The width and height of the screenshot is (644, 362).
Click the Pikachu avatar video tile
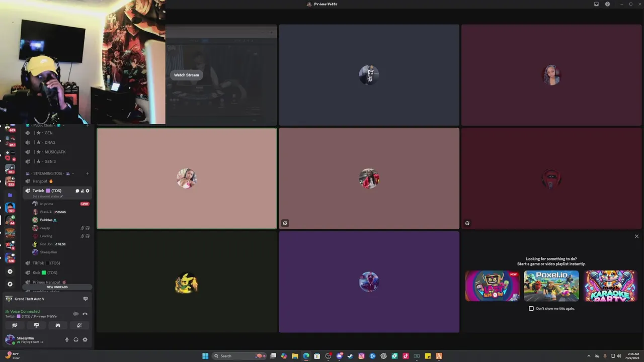187,282
